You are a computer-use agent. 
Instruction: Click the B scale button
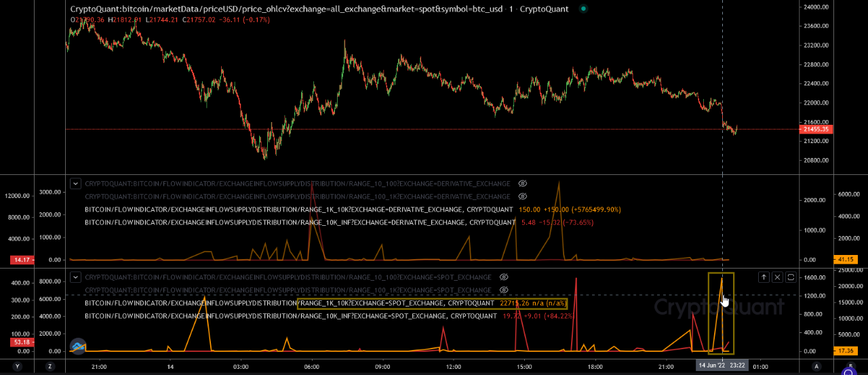point(850,366)
